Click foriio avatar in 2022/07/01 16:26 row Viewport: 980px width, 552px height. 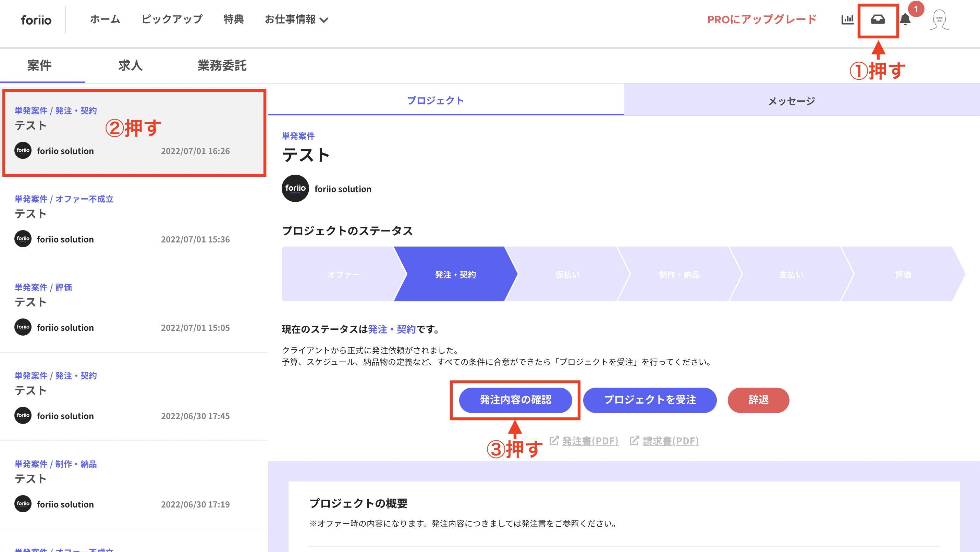23,151
